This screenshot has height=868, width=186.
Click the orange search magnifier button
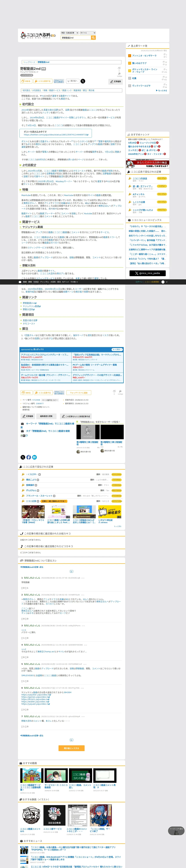click(x=93, y=38)
